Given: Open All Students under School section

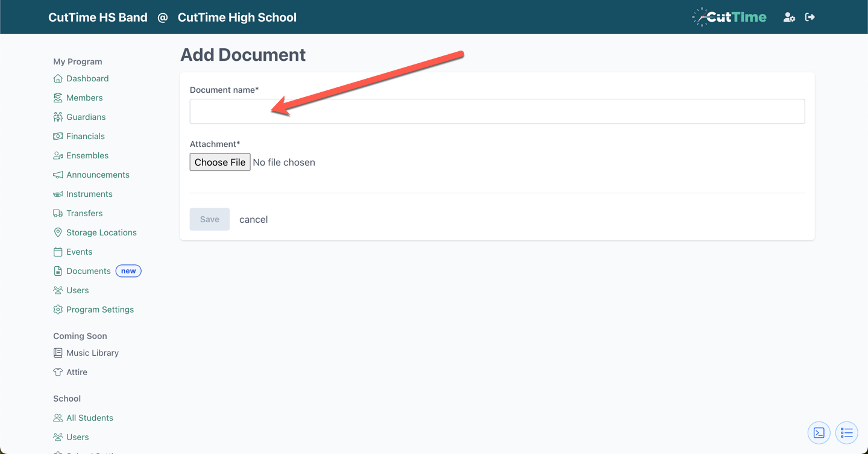Looking at the screenshot, I should 89,417.
